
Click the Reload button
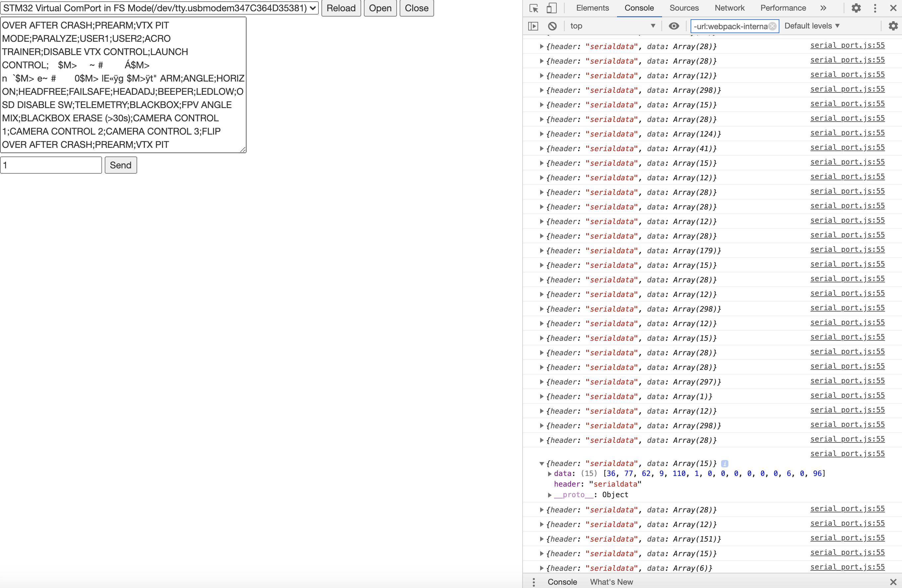(341, 8)
